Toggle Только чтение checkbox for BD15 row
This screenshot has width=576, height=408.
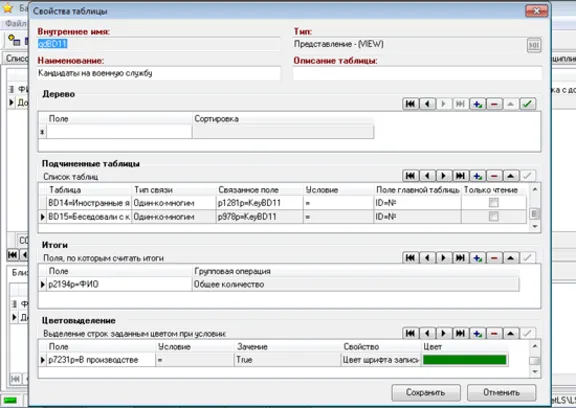pyautogui.click(x=494, y=216)
